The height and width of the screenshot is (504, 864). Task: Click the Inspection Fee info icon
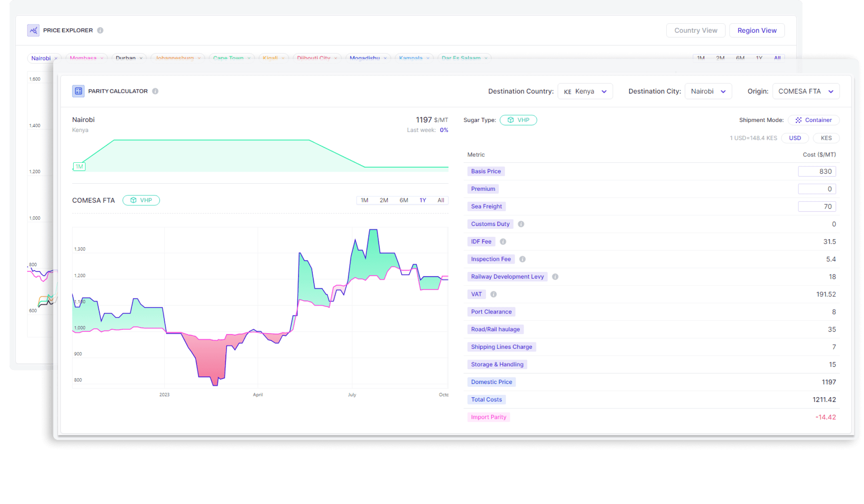click(x=522, y=259)
